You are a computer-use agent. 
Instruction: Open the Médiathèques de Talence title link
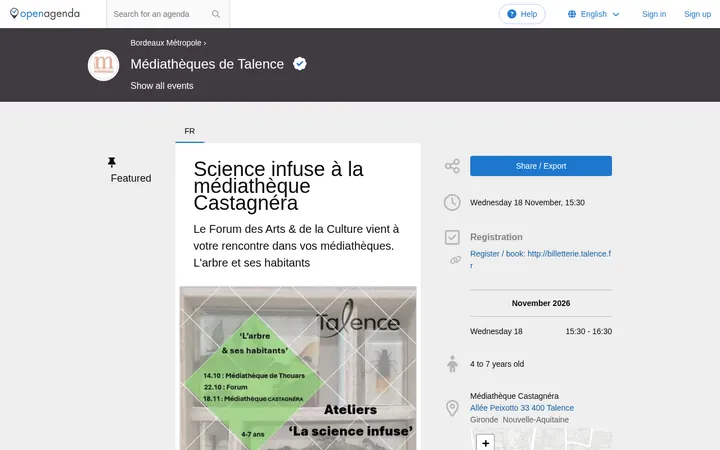tap(207, 64)
